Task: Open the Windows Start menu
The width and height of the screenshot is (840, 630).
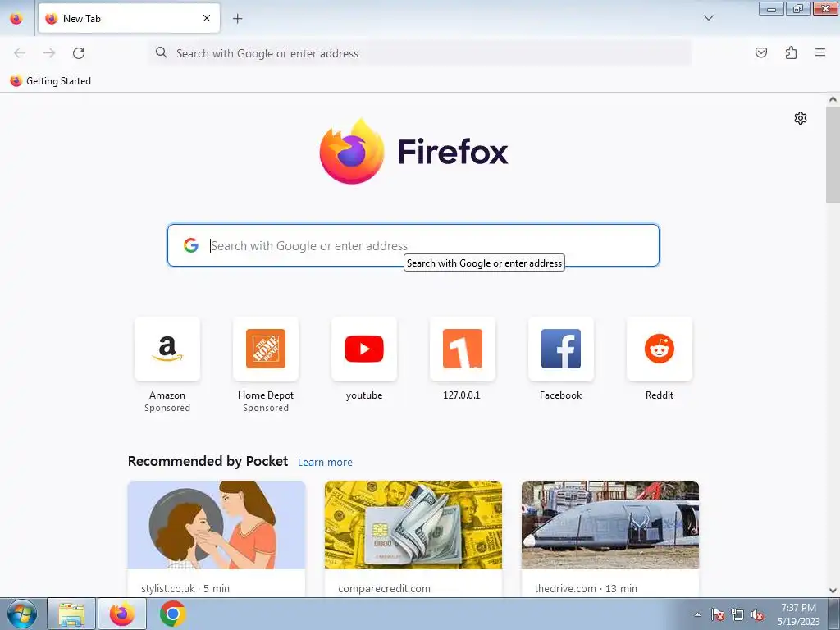Action: (x=22, y=614)
